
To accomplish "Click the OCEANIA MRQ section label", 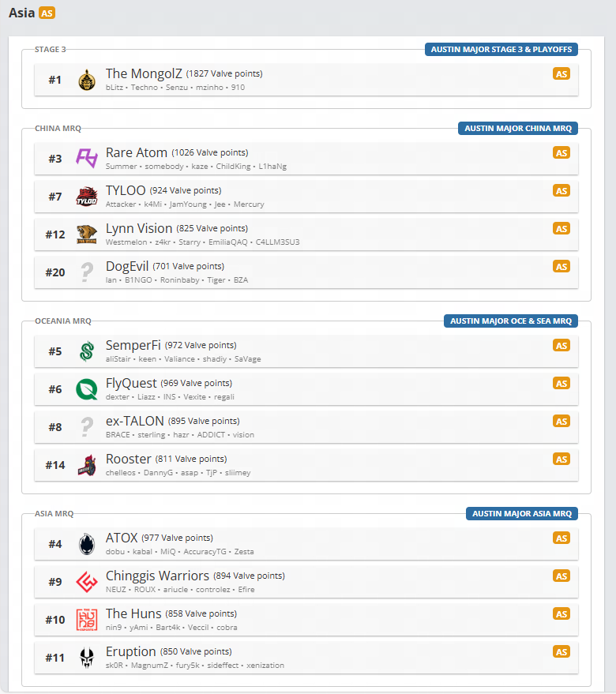I will click(x=63, y=321).
